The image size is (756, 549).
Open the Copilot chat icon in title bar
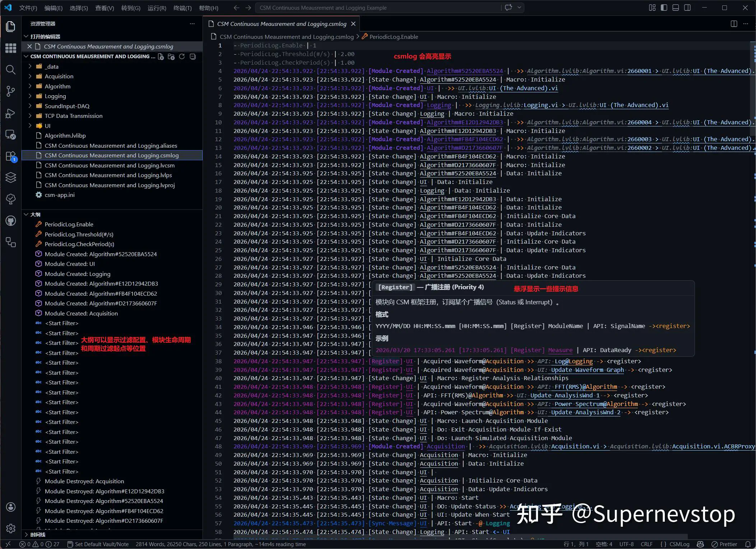coord(509,8)
